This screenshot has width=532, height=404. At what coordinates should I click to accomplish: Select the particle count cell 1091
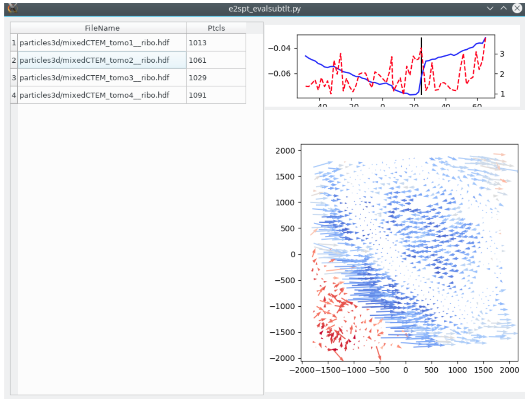(216, 95)
